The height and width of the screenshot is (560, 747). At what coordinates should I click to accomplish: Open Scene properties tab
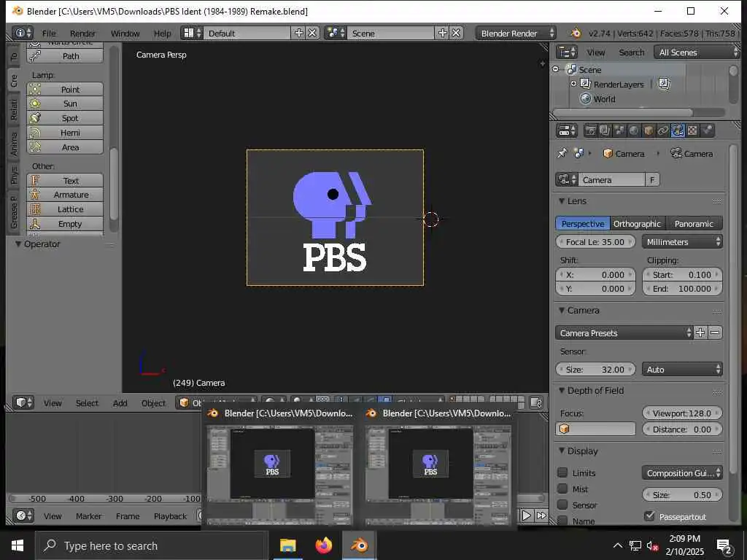click(x=619, y=131)
